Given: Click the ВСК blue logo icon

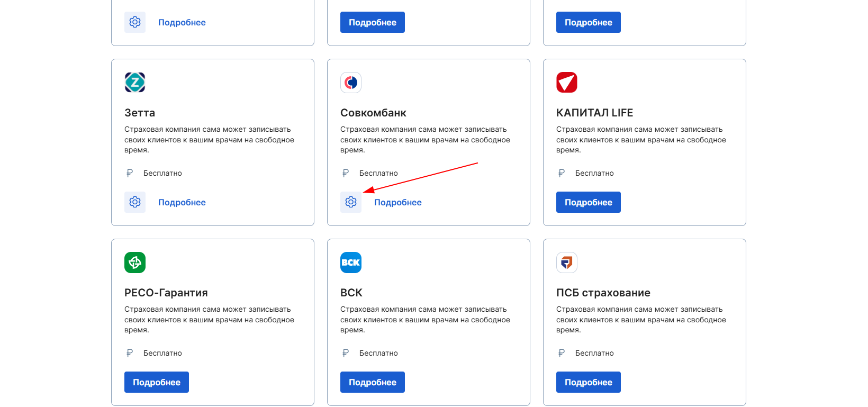Looking at the screenshot, I should coord(351,263).
